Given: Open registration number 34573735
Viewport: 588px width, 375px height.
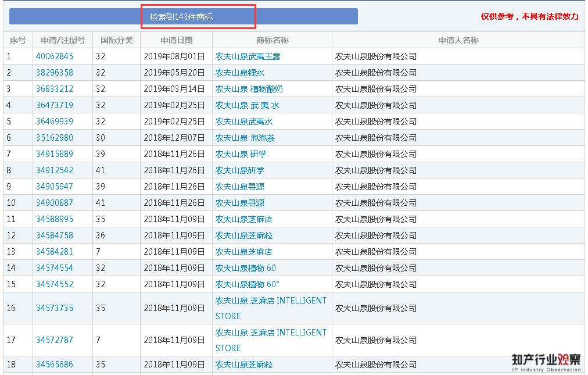Looking at the screenshot, I should (55, 308).
